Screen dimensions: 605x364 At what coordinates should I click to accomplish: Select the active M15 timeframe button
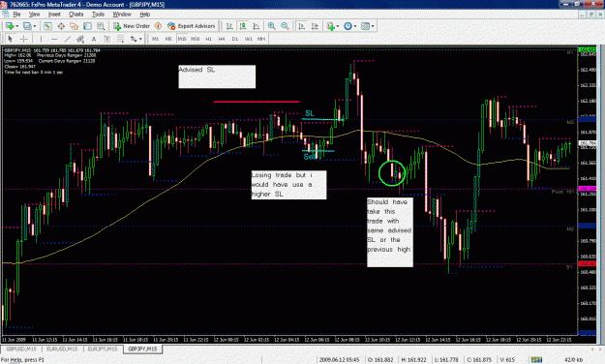tap(182, 39)
